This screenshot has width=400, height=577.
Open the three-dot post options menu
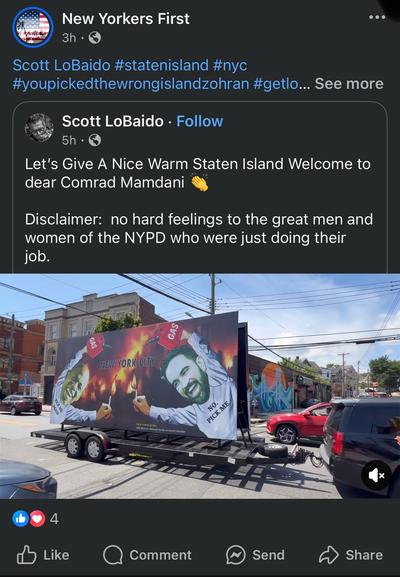(377, 17)
